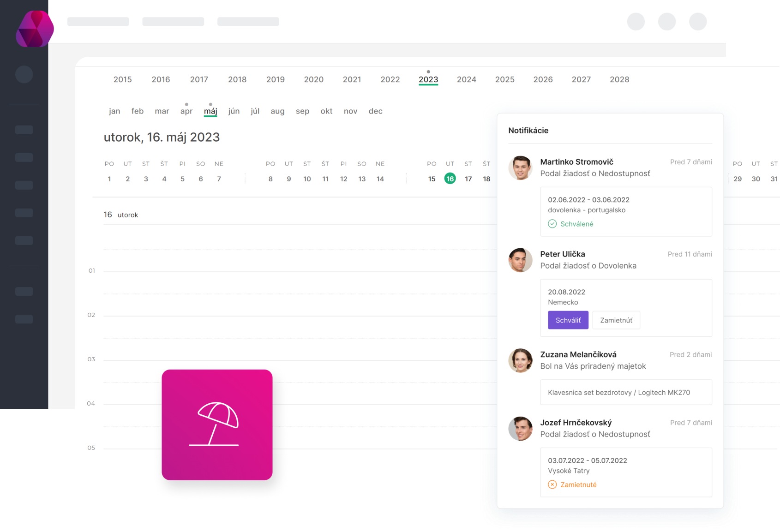The image size is (780, 532).
Task: Reject the Nemecko request with Zamietnuť
Action: (x=616, y=320)
